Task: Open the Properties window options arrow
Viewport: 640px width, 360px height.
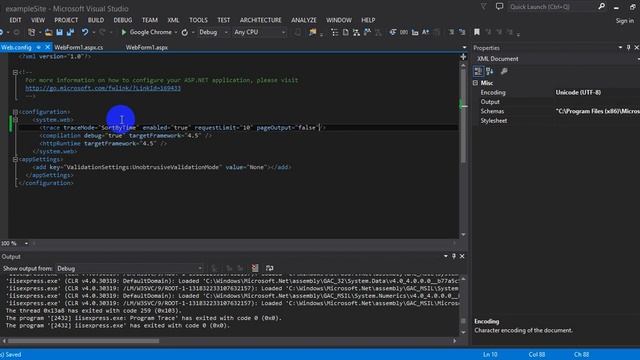Action: [x=620, y=47]
